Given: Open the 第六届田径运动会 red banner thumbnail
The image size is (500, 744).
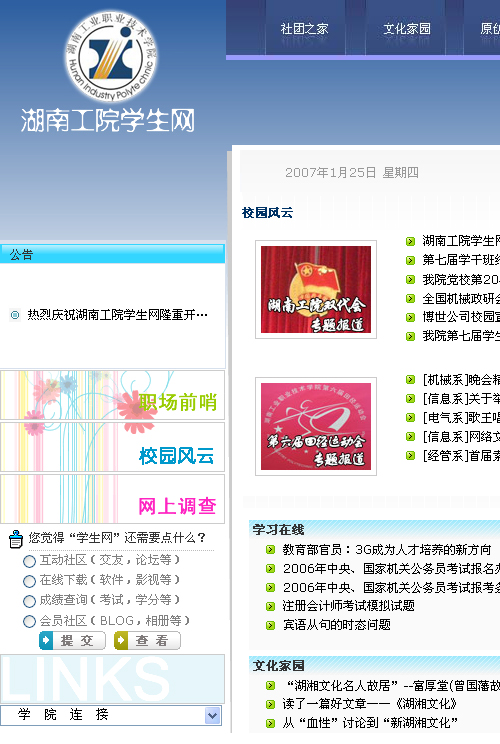Looking at the screenshot, I should tap(316, 426).
